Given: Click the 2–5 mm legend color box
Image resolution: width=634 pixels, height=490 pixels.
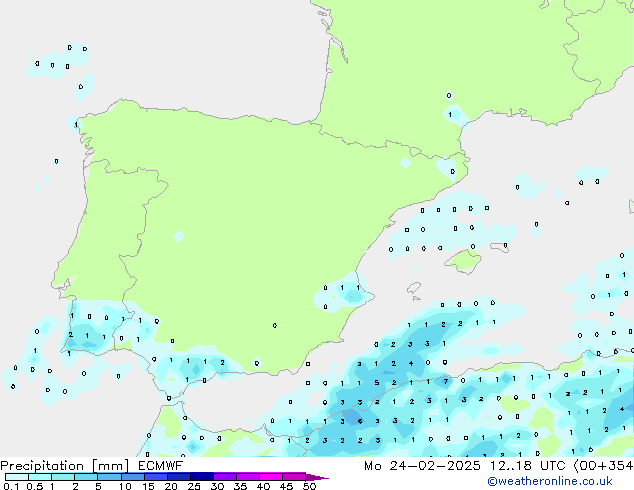Looking at the screenshot, I should pyautogui.click(x=86, y=477).
